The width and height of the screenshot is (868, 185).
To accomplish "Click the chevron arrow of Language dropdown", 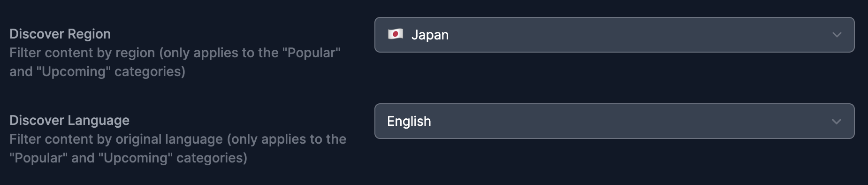I will pyautogui.click(x=837, y=121).
